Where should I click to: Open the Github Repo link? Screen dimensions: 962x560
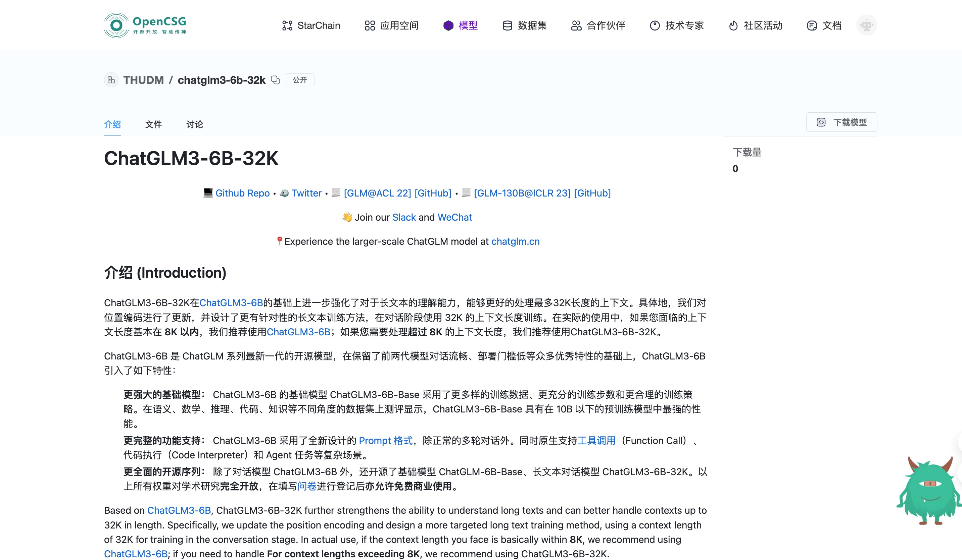click(242, 193)
